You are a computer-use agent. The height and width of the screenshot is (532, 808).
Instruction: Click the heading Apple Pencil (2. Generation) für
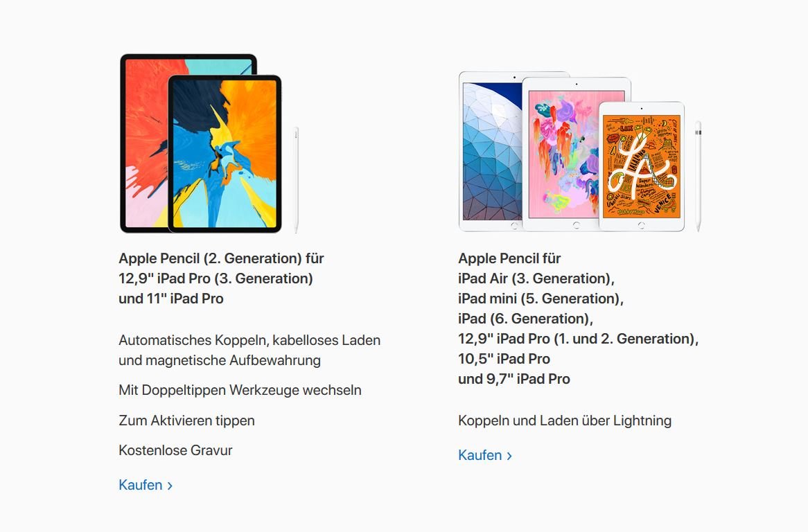coord(221,258)
